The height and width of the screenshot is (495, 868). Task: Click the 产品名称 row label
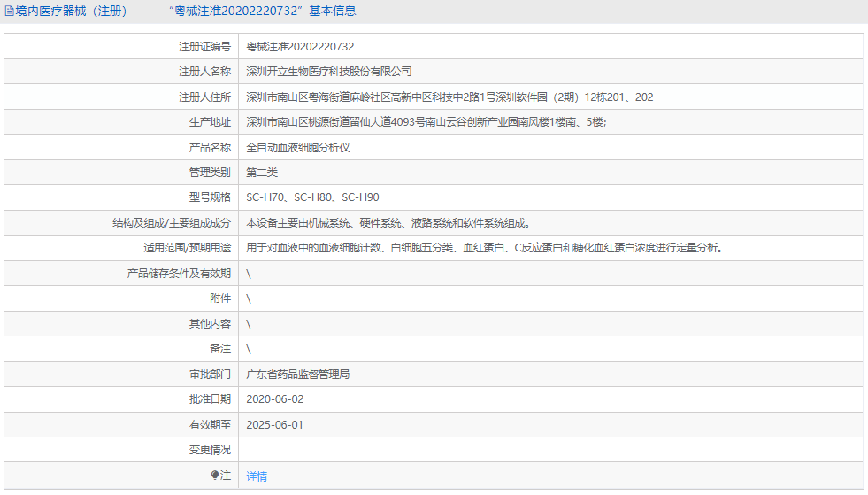tap(210, 148)
